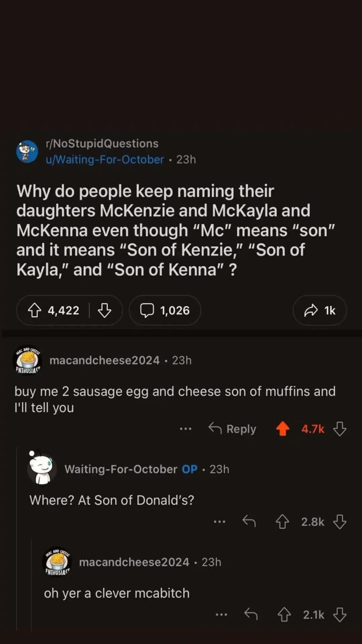Tap the subreddit avatar next to r/NoStupidQuestions
Screen dimensions: 362x644
pos(27,152)
